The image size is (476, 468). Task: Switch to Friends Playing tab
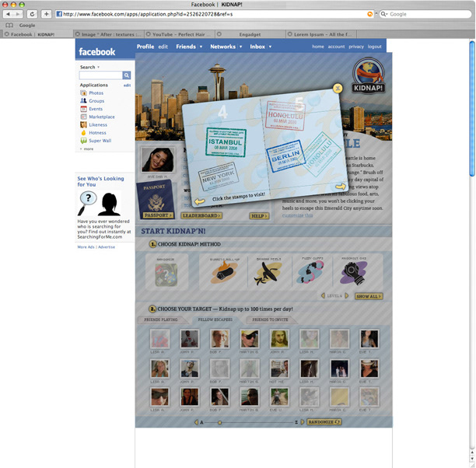(161, 320)
